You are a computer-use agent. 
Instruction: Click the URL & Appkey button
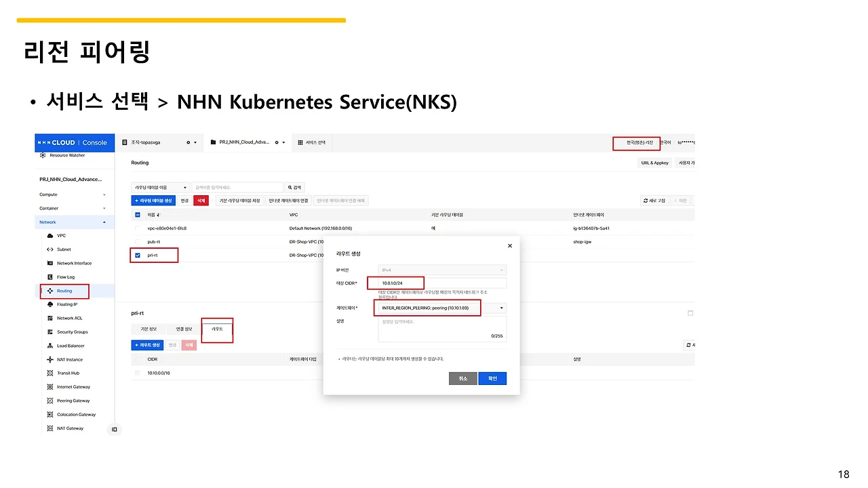tap(655, 163)
